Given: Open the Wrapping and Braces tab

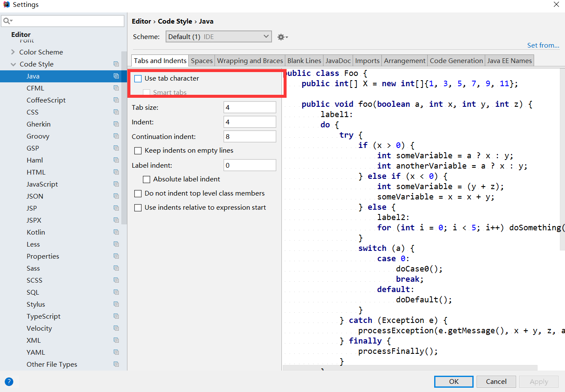Looking at the screenshot, I should click(250, 61).
